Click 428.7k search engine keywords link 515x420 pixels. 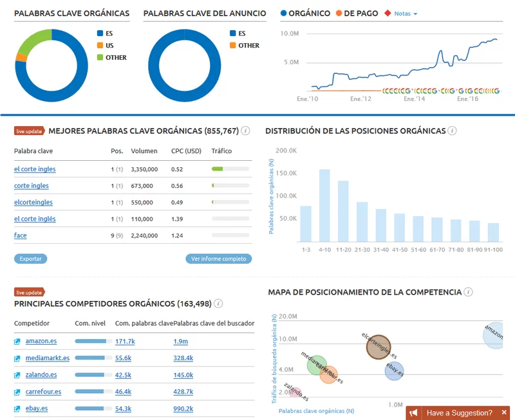[183, 392]
